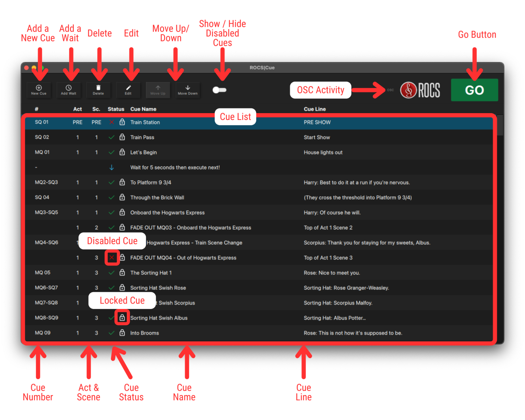Click the lock icon beside Into Brooms
Screen dimensions: 525x420
point(122,333)
